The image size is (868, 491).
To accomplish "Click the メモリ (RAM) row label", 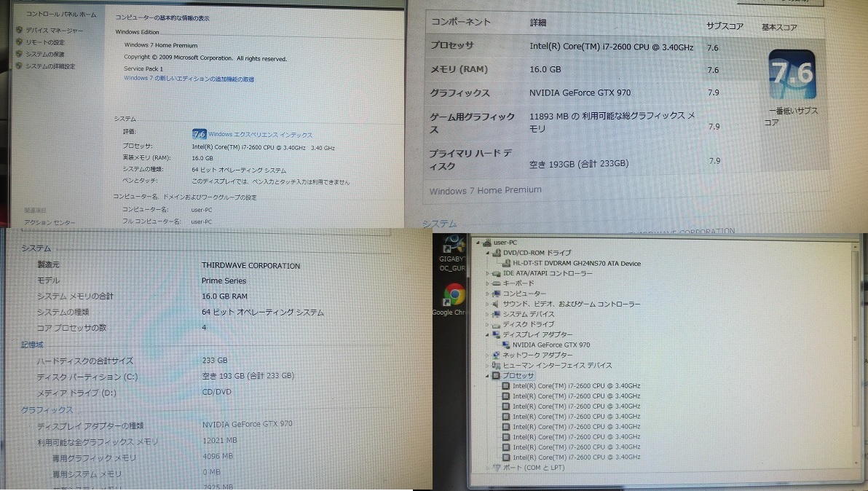I will click(459, 69).
